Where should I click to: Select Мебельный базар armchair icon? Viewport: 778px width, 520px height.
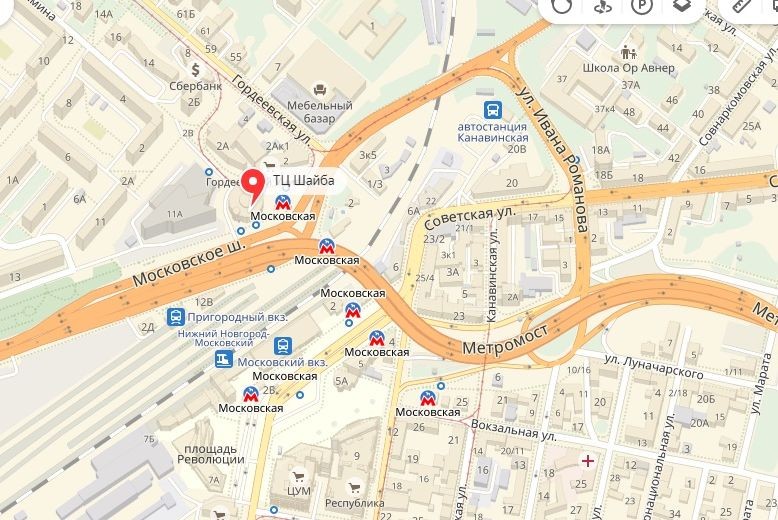(320, 90)
